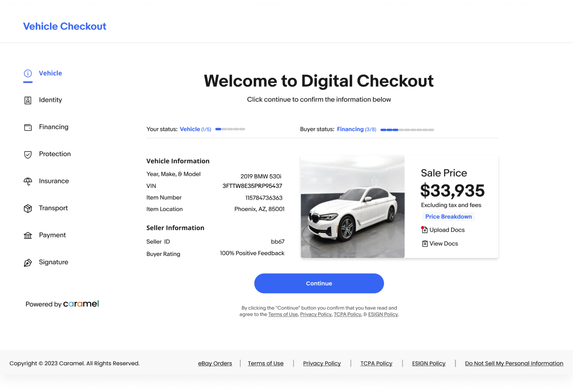Visit eBay Orders from the footer
The image size is (573, 392).
coord(215,363)
